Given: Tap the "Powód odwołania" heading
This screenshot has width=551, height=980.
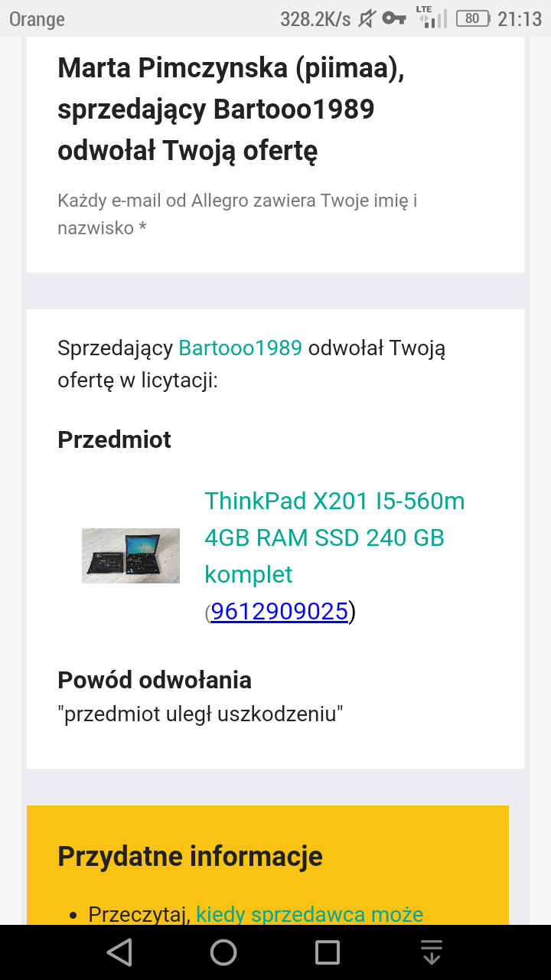Looking at the screenshot, I should [155, 680].
